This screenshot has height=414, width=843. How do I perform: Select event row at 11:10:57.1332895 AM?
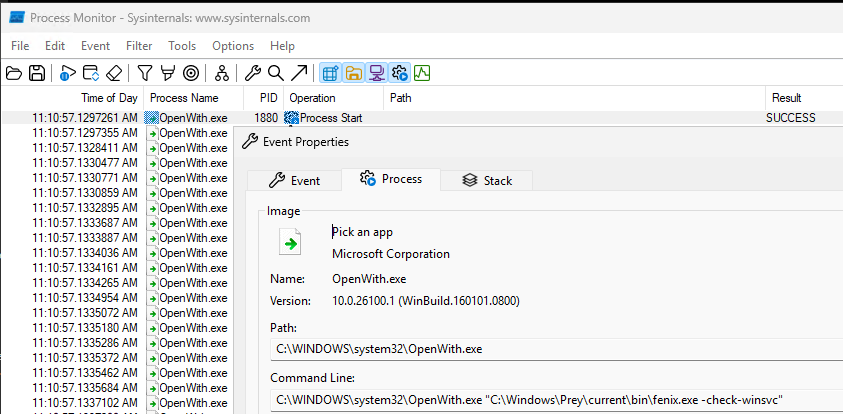[x=117, y=208]
